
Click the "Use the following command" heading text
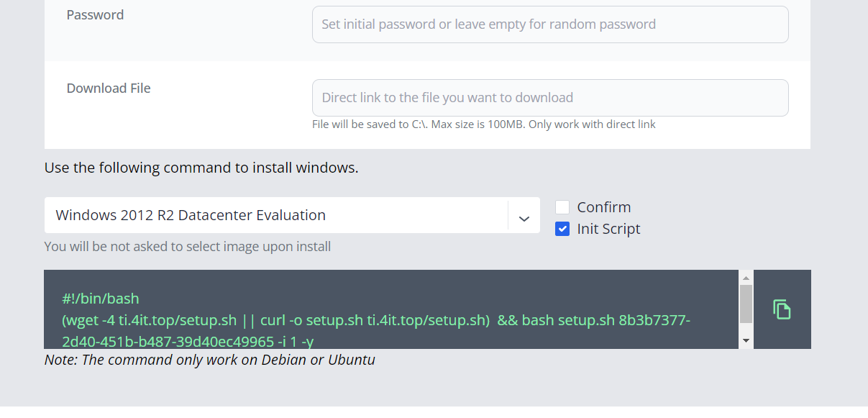[201, 168]
